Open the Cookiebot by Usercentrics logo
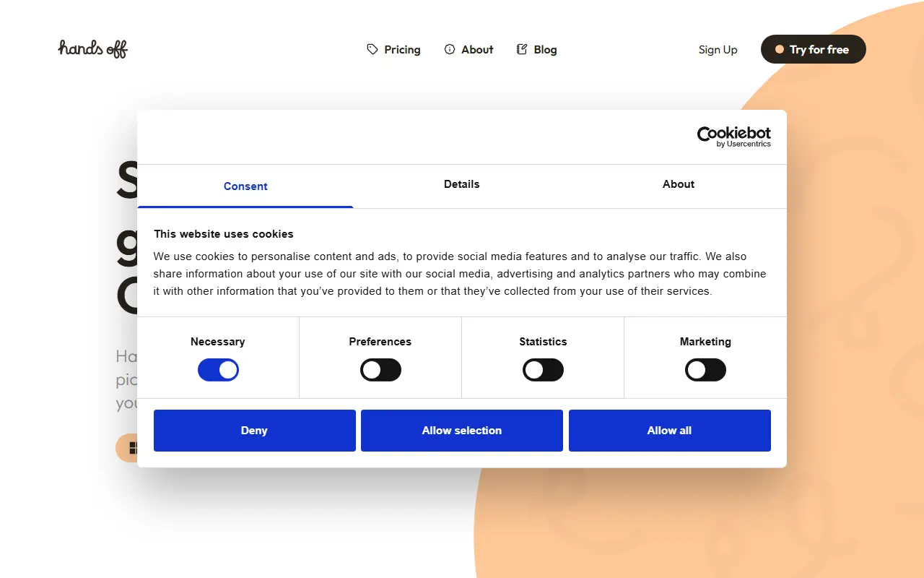Image resolution: width=924 pixels, height=578 pixels. point(733,137)
